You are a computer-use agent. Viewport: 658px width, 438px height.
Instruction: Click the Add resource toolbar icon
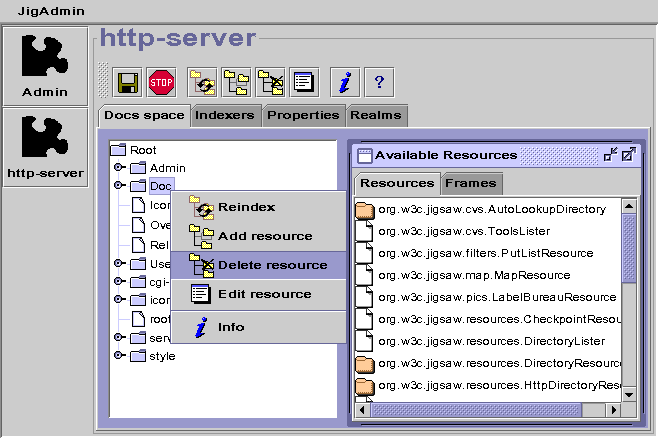[236, 82]
